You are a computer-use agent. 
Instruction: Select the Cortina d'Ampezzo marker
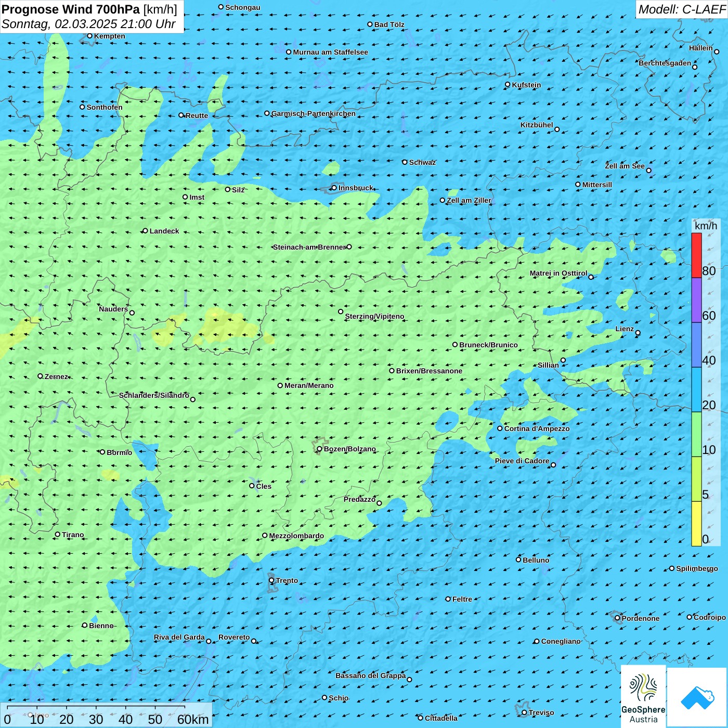pos(500,428)
